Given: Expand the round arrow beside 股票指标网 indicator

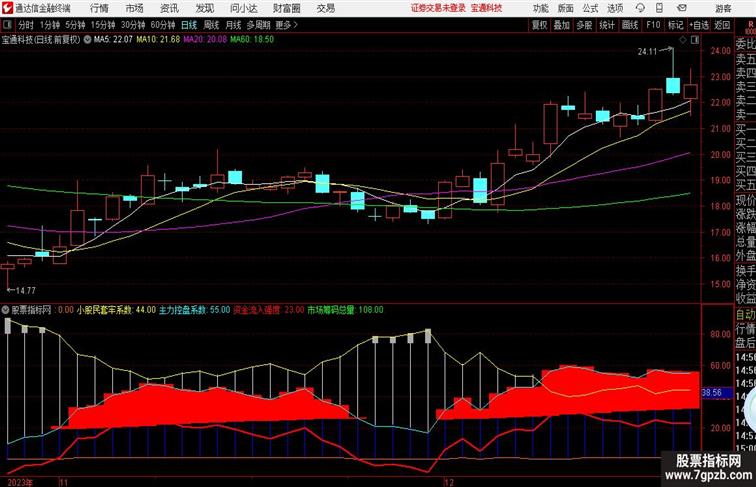Looking at the screenshot, I should click(x=6, y=310).
